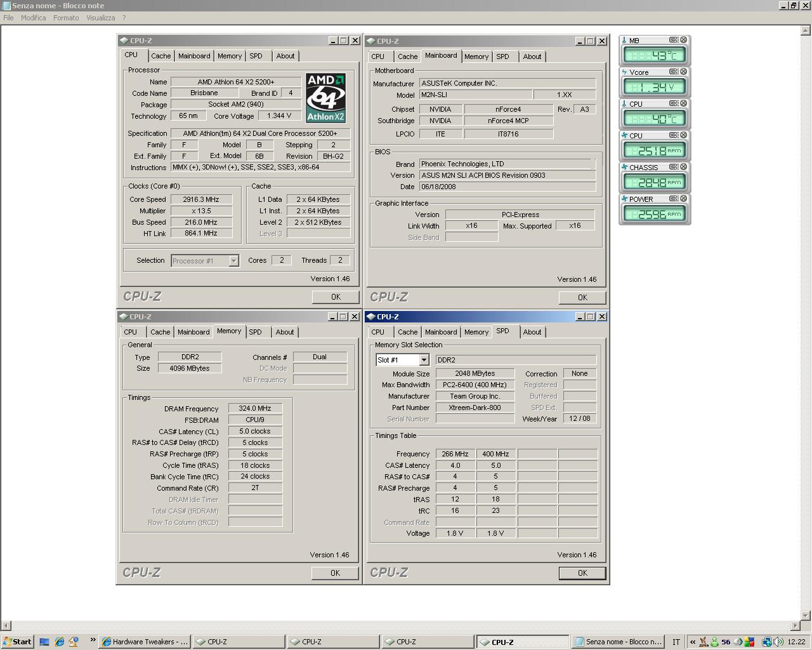Select SPD tab in CPU-Z Mainboard window

(x=502, y=56)
